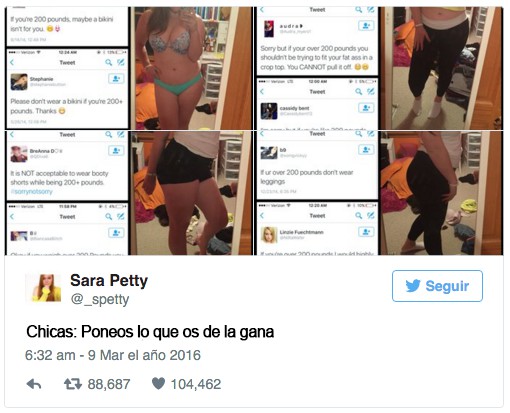510x413 pixels.
Task: Open Sara Petty's profile name link
Action: tap(109, 280)
